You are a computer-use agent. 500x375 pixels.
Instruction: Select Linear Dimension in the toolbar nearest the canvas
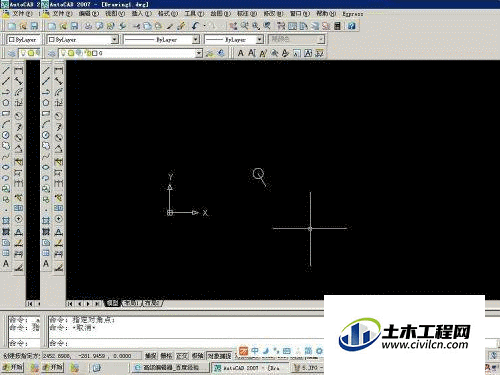pyautogui.click(x=58, y=70)
